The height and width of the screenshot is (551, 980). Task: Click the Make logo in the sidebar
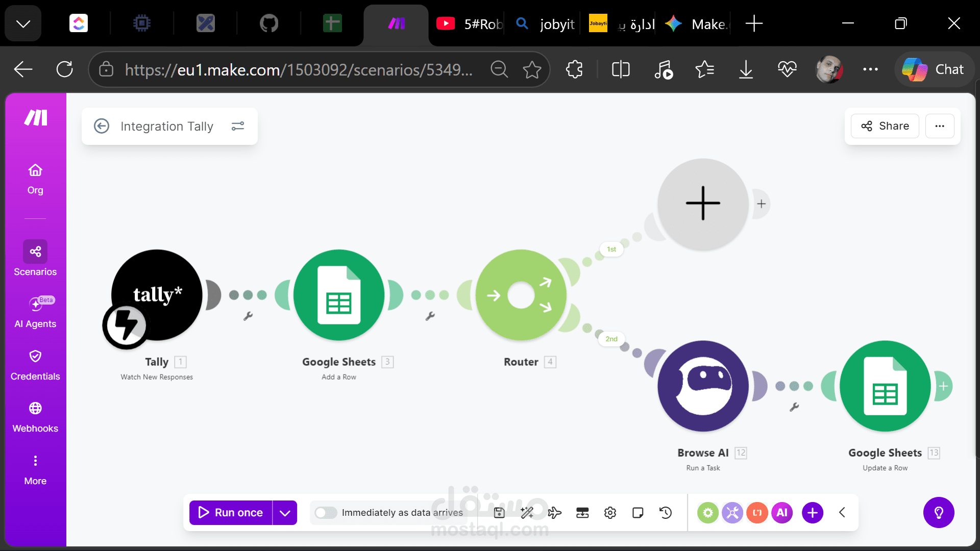pos(36,118)
